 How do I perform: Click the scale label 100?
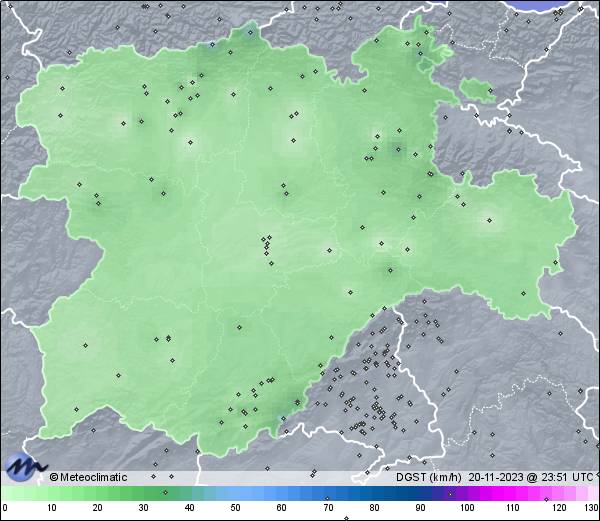coord(467,508)
